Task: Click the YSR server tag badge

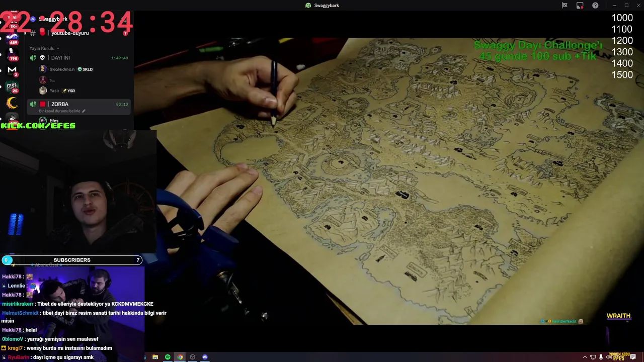Action: tap(69, 91)
